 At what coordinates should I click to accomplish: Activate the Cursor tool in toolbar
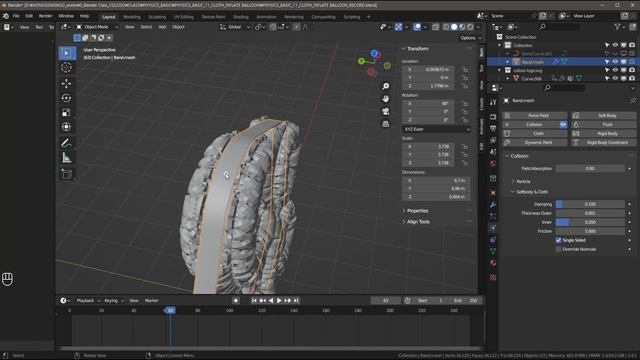tap(67, 67)
